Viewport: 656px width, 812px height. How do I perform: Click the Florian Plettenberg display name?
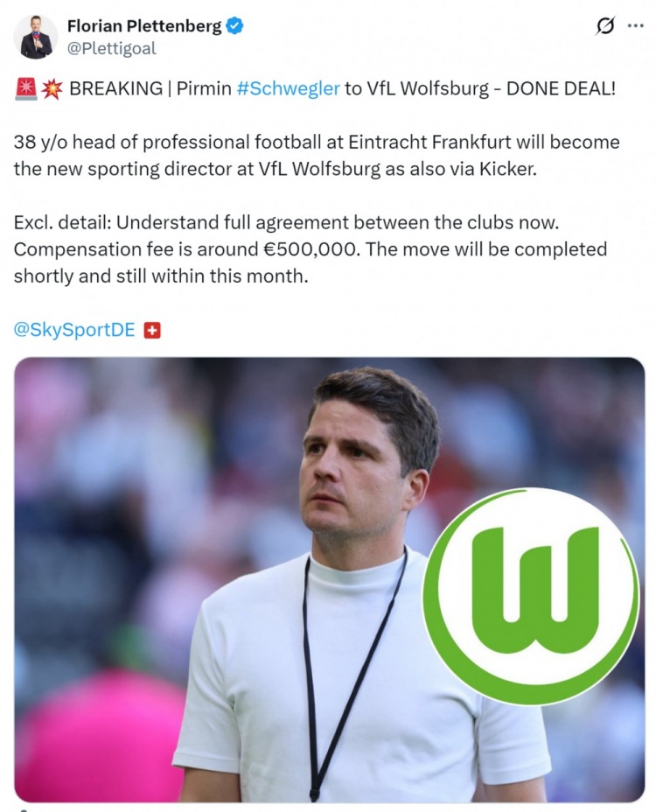[x=144, y=26]
